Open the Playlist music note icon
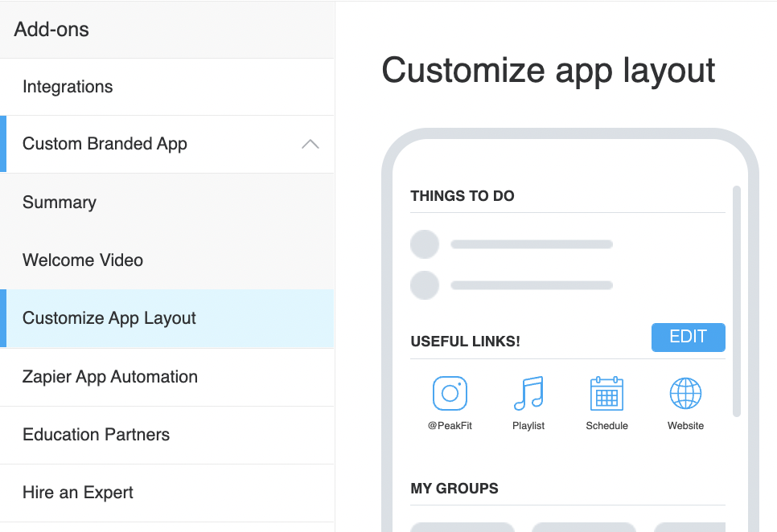 tap(528, 394)
